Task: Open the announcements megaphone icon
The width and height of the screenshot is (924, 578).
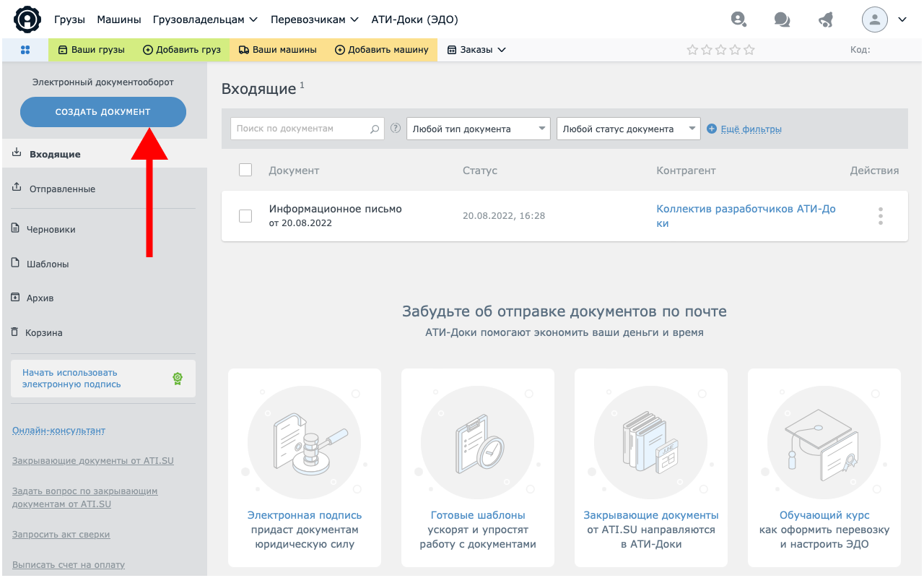Action: click(826, 20)
